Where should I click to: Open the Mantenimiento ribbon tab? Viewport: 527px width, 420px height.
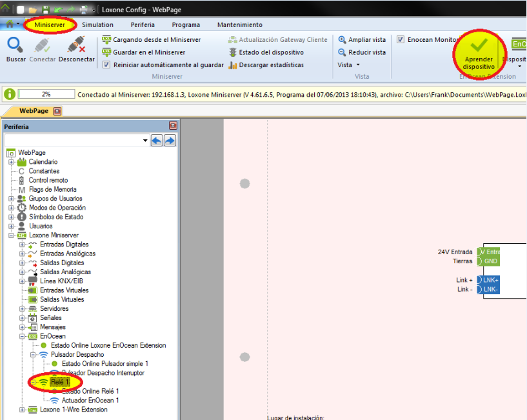(x=239, y=25)
